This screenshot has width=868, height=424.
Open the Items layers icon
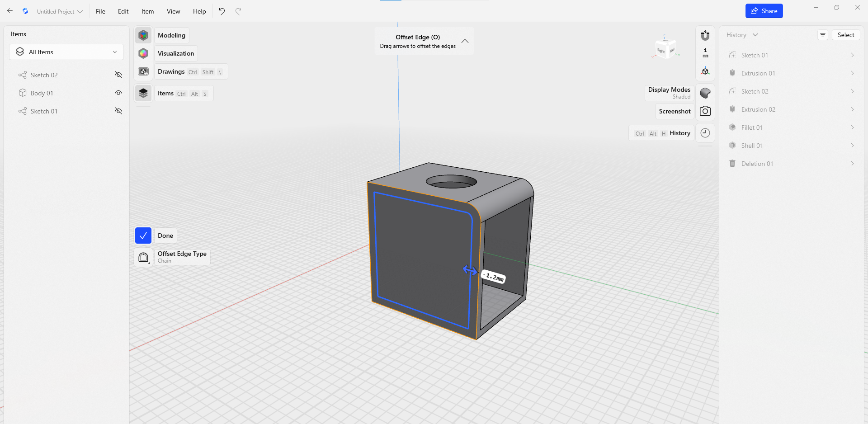pos(143,93)
